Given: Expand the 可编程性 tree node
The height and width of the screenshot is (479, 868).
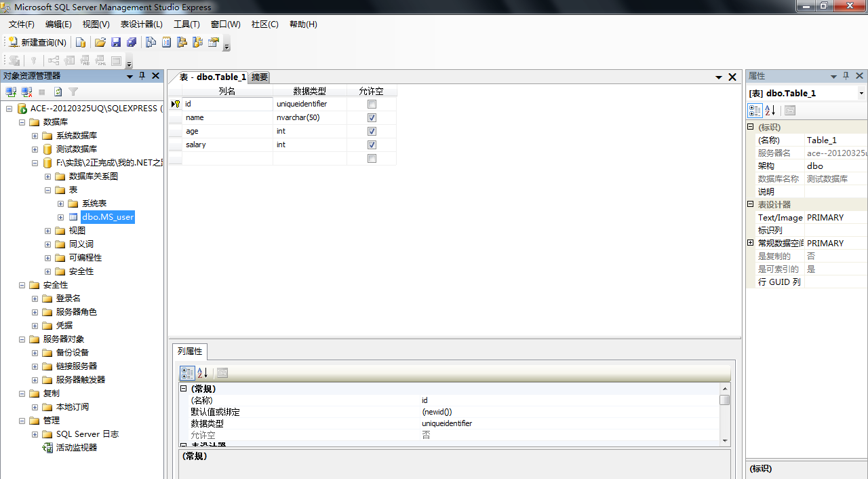Looking at the screenshot, I should [47, 258].
